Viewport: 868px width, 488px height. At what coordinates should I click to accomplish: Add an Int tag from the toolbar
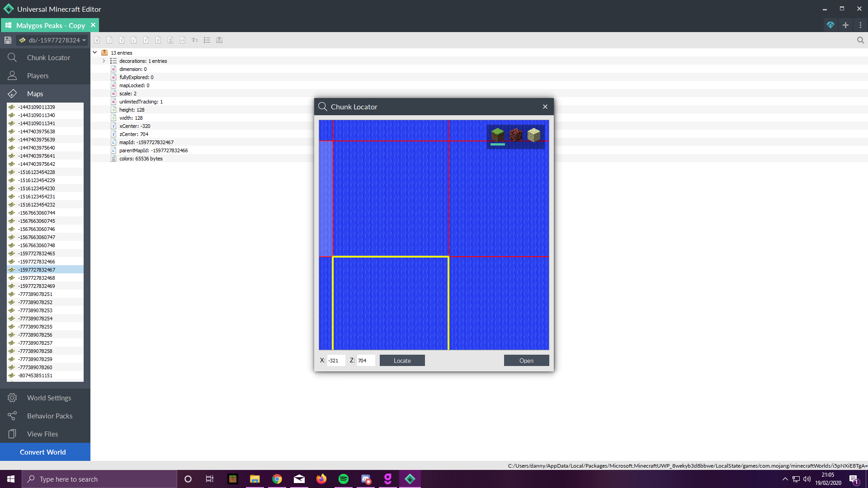(122, 40)
